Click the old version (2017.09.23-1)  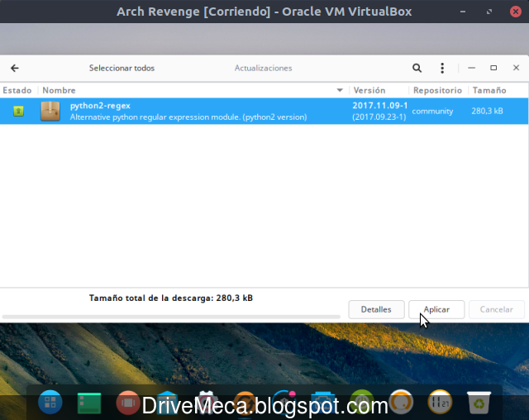(x=379, y=117)
